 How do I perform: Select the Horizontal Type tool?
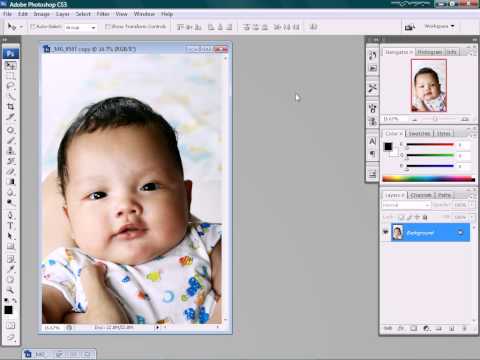point(11,226)
